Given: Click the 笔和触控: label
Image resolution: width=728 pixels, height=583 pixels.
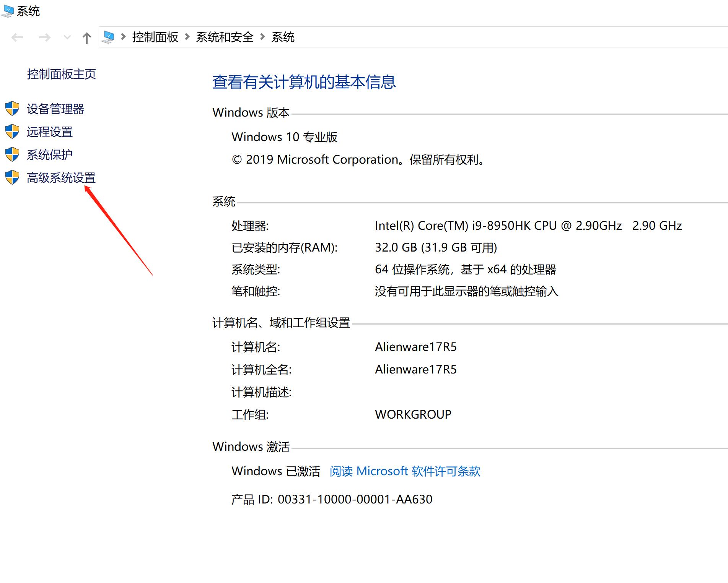Looking at the screenshot, I should 256,291.
